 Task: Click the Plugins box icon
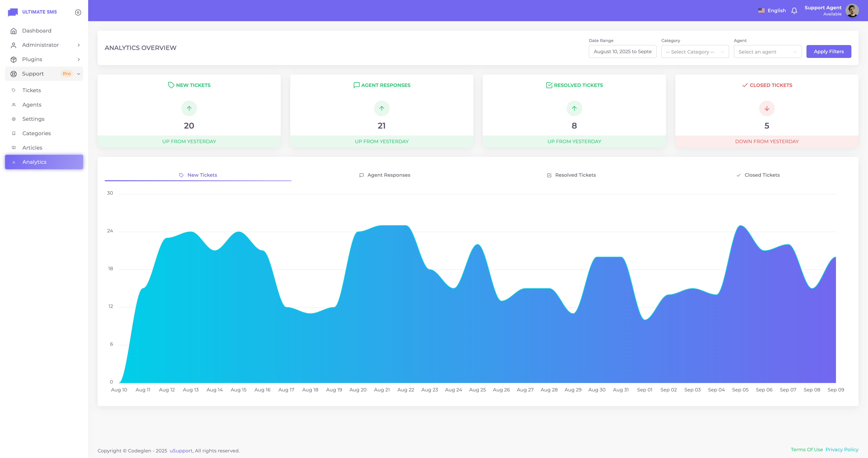[14, 60]
